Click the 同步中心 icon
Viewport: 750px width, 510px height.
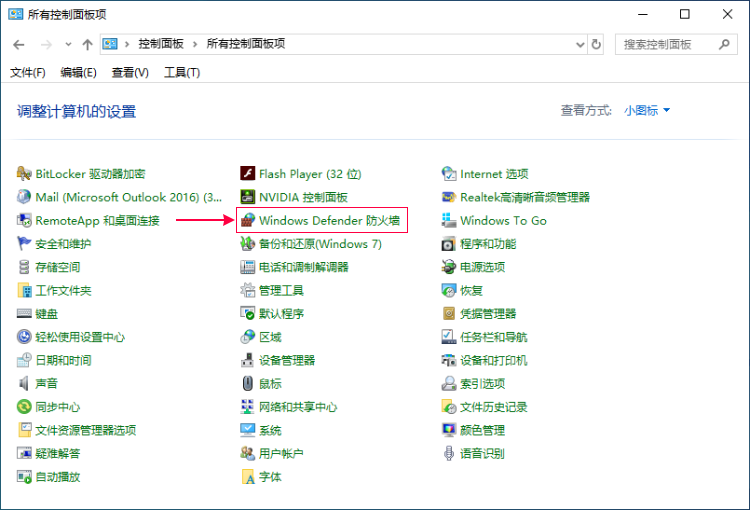24,407
